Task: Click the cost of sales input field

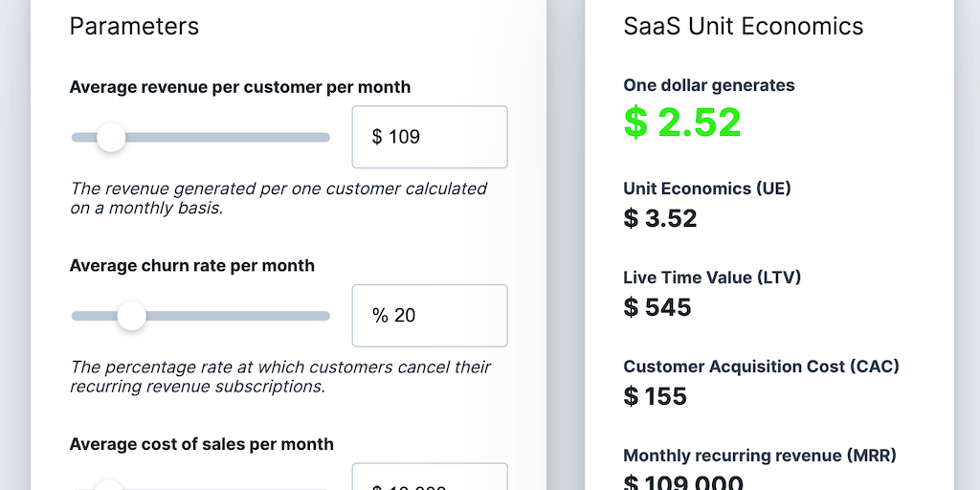Action: 430,480
